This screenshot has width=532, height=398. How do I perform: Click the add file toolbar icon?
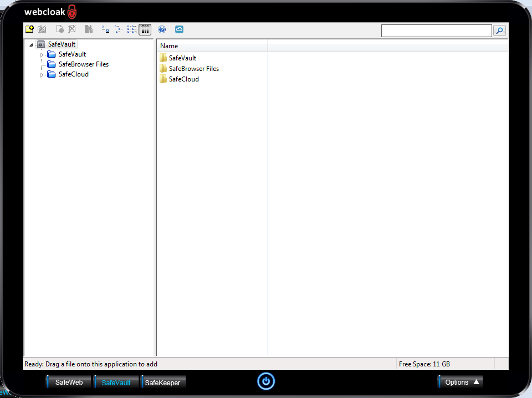coord(60,29)
